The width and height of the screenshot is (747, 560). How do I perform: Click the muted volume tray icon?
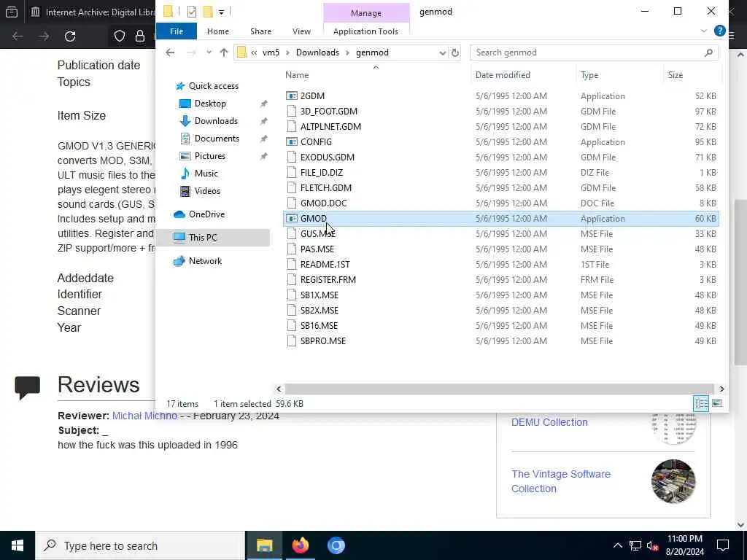click(x=653, y=545)
